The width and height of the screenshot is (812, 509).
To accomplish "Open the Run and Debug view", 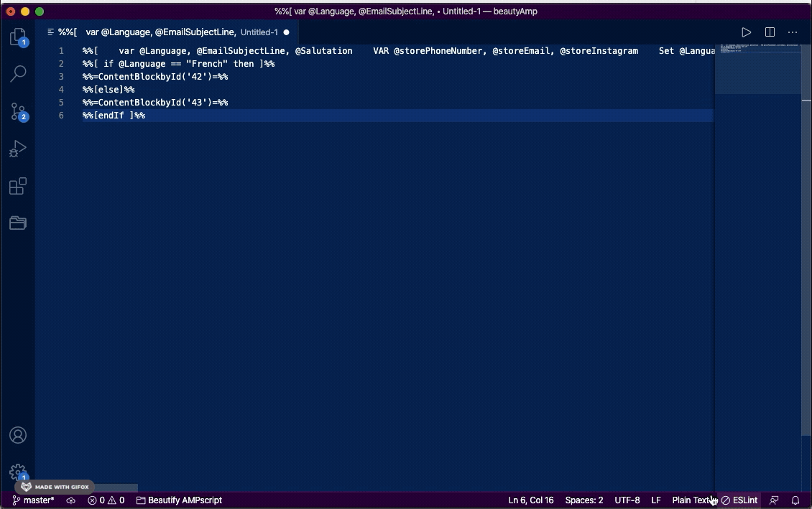I will pos(18,149).
